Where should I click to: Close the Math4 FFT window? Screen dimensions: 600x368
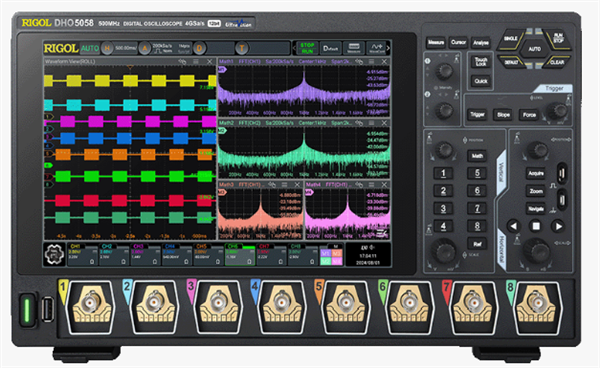point(384,184)
